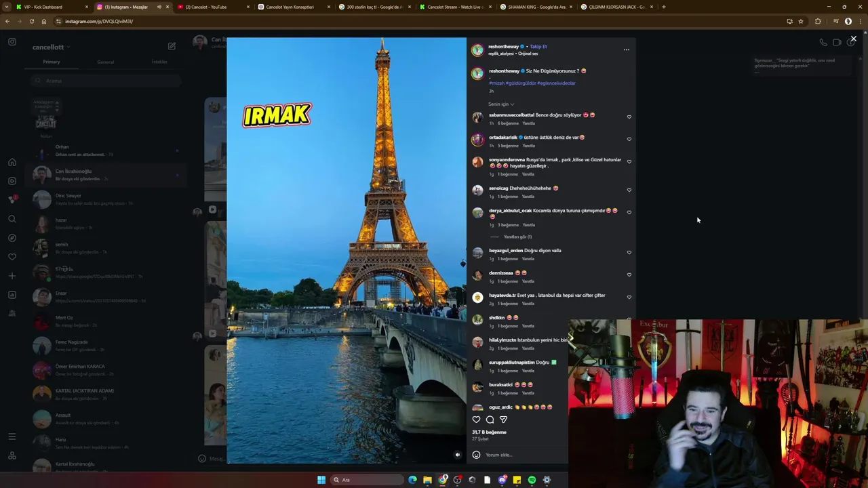Switch to the 'VIP - Kick Dashboard' browser tab
The image size is (868, 488).
pos(52,7)
